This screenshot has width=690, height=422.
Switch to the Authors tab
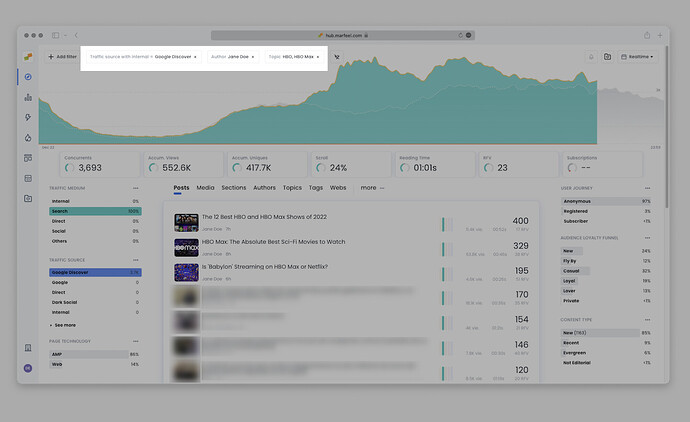click(x=264, y=187)
